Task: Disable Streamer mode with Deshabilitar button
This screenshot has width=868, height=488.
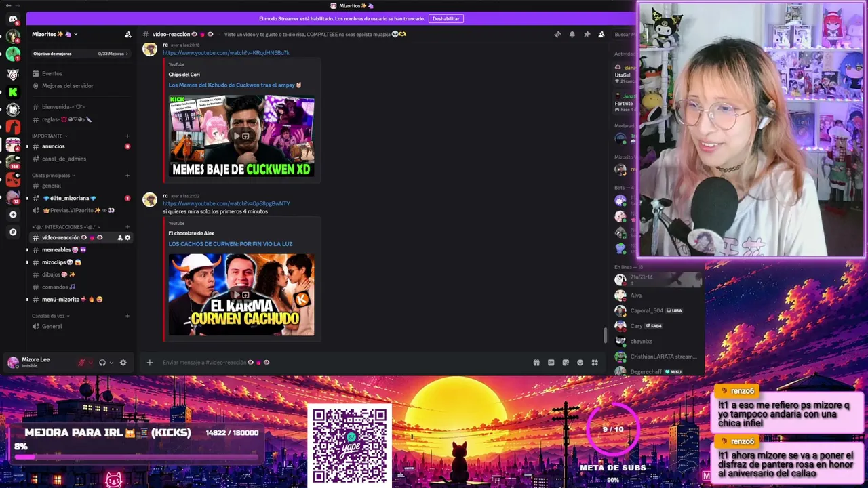Action: [446, 19]
